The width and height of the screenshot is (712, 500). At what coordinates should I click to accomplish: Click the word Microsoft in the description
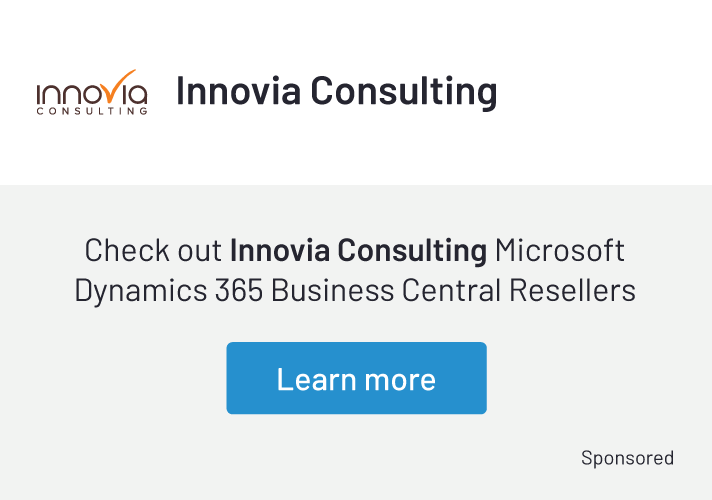tap(560, 250)
